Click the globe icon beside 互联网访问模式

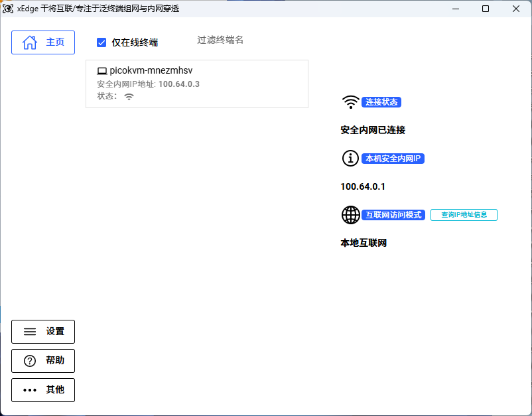pos(350,215)
